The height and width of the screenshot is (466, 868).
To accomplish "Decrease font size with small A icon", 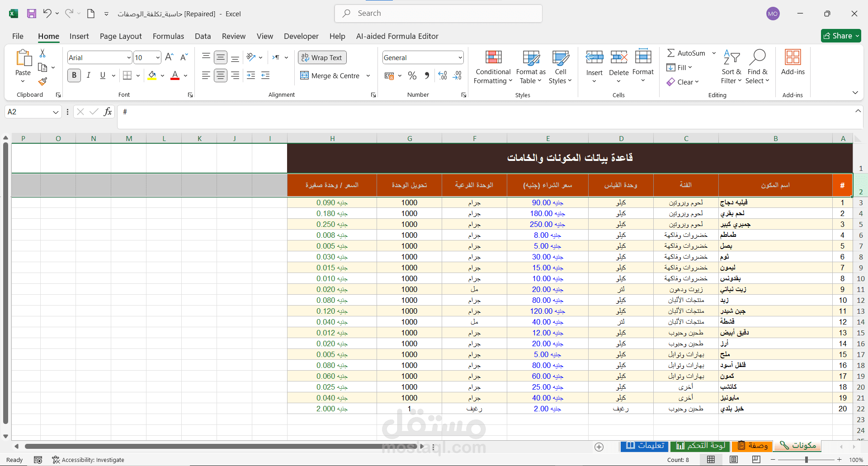I will pyautogui.click(x=184, y=57).
